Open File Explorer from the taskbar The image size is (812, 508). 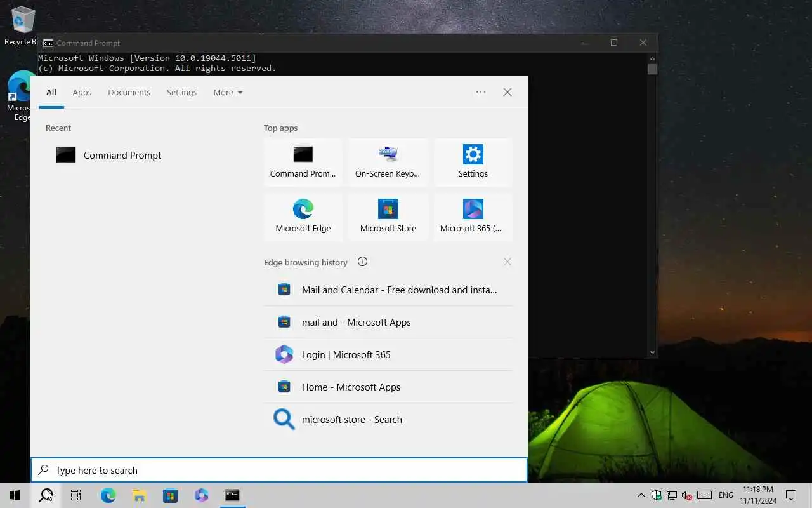139,495
